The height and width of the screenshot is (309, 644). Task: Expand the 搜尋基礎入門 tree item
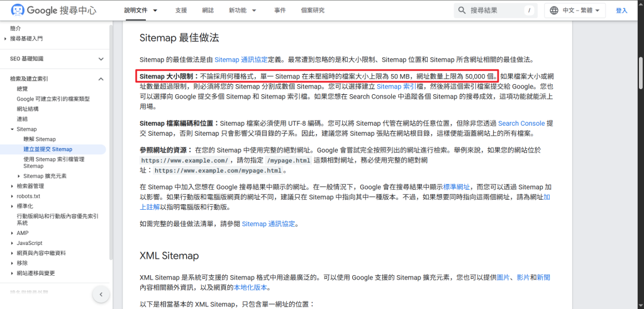point(5,38)
